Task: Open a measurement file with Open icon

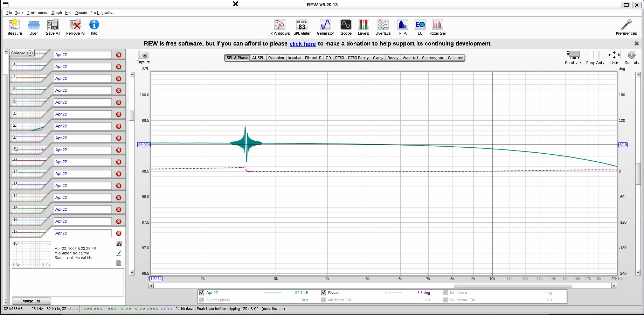Action: click(x=34, y=27)
